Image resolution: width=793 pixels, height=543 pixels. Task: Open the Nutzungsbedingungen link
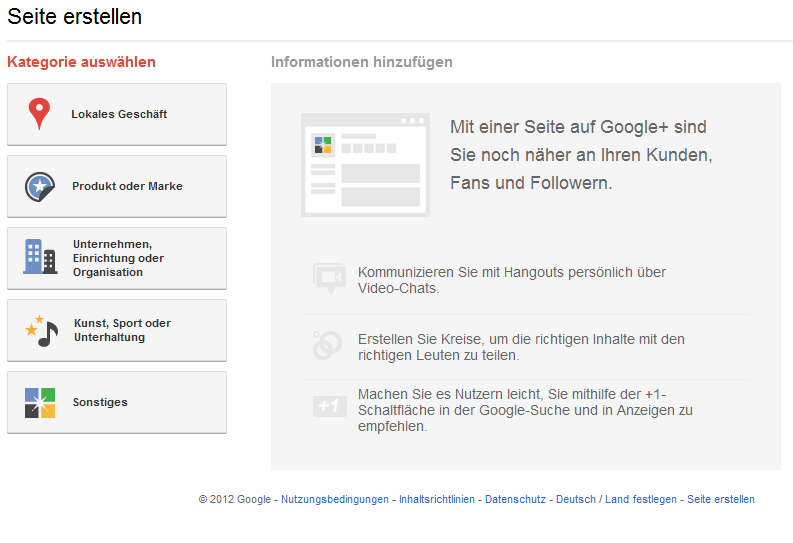click(335, 500)
